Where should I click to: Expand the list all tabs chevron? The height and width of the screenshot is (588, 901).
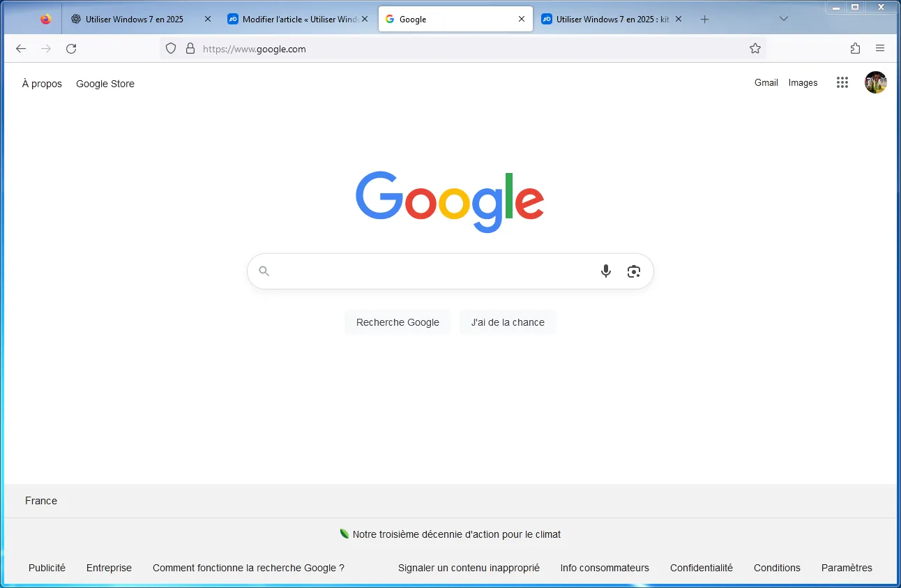click(784, 20)
